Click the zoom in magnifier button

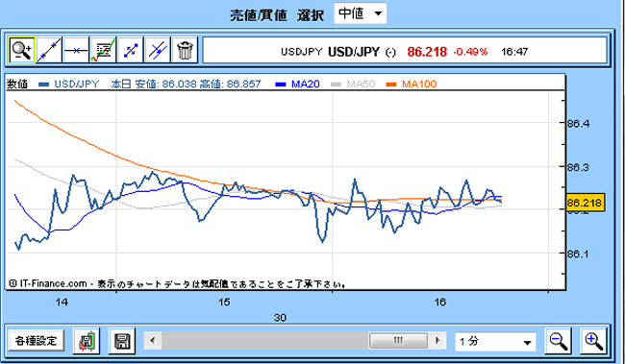[x=593, y=341]
